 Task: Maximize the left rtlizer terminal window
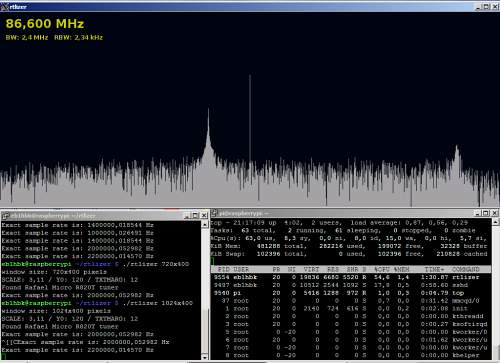pyautogui.click(x=196, y=215)
